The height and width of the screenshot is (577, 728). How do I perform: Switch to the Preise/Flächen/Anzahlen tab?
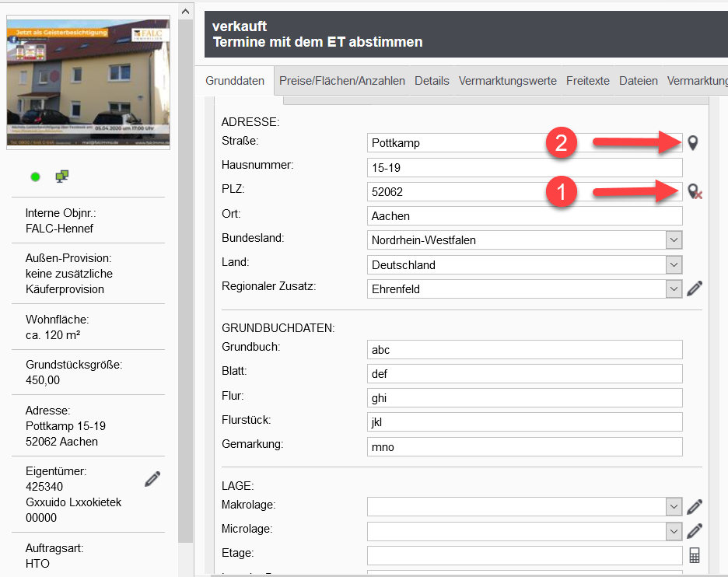click(341, 81)
